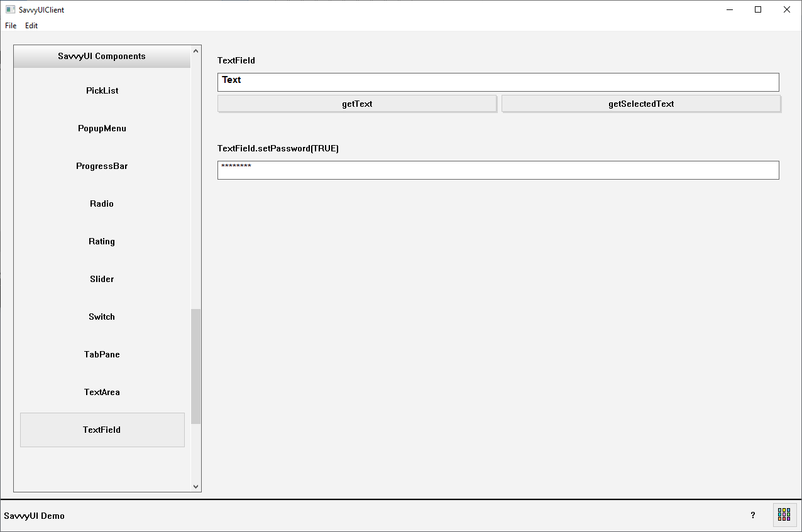802x532 pixels.
Task: Click the SavvyUIClient window title icon
Action: [10, 9]
